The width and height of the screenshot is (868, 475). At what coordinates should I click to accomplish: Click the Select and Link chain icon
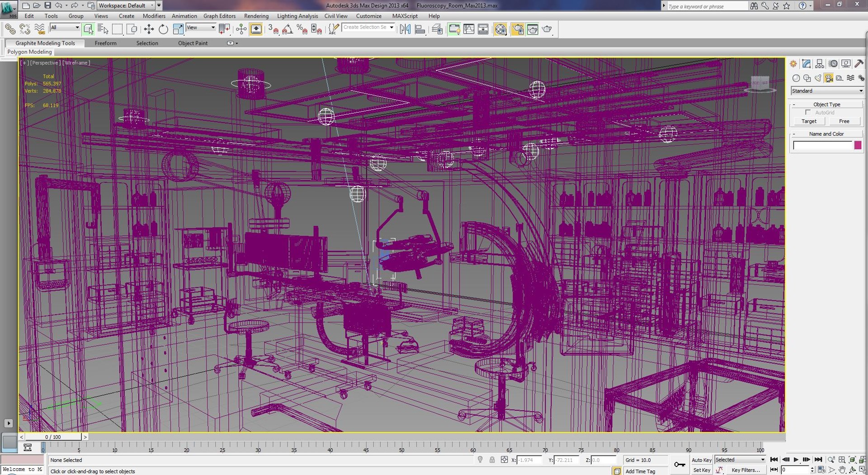[x=10, y=29]
